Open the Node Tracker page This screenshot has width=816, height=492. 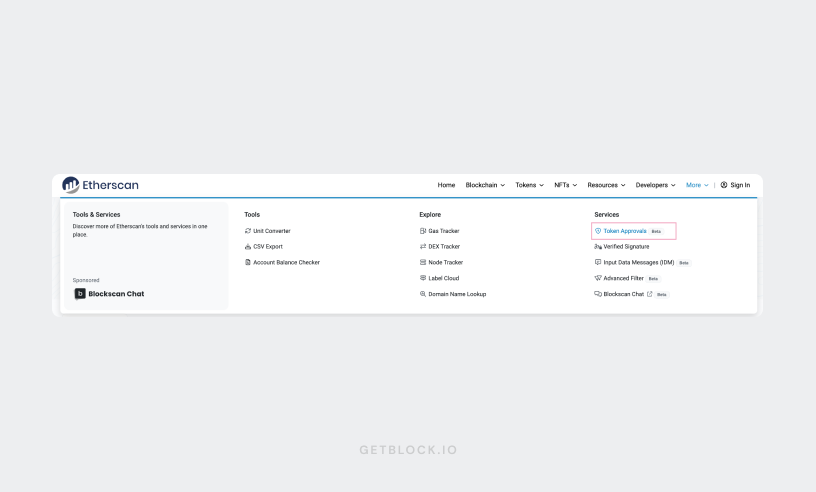tap(445, 262)
